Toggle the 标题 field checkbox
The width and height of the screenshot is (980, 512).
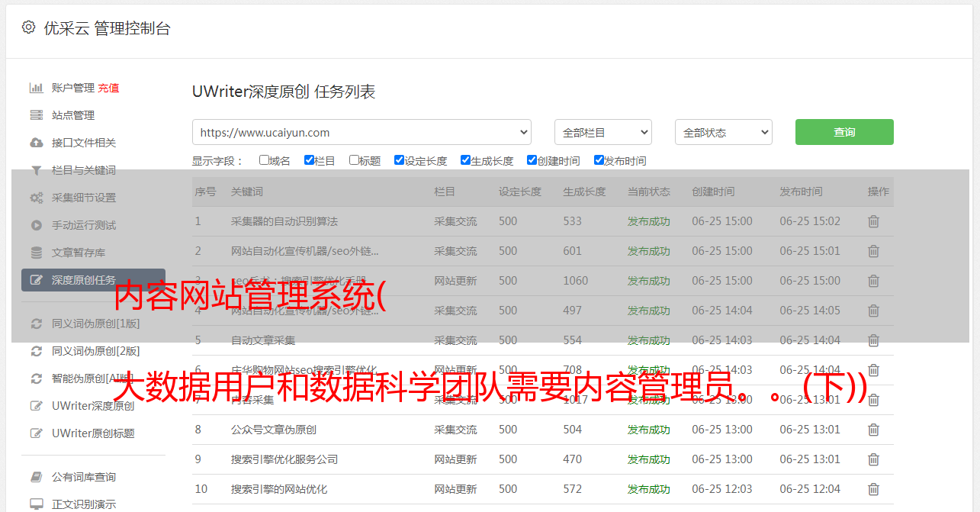point(354,160)
